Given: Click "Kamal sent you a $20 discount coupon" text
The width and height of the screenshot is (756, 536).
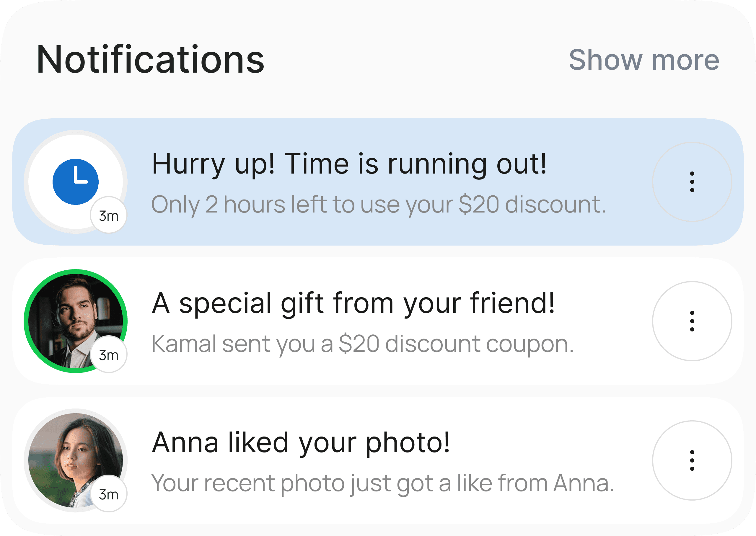Looking at the screenshot, I should pyautogui.click(x=362, y=344).
